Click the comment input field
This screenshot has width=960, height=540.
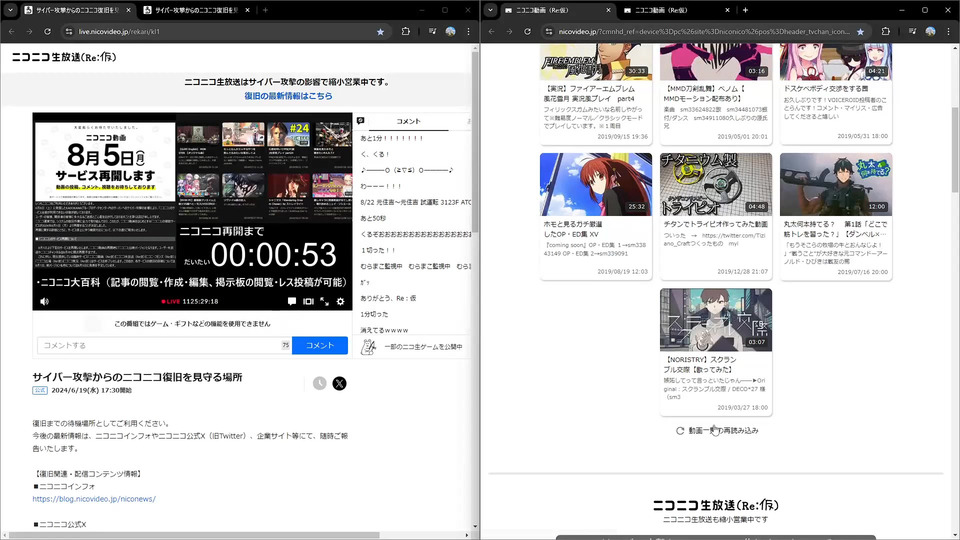[x=164, y=345]
